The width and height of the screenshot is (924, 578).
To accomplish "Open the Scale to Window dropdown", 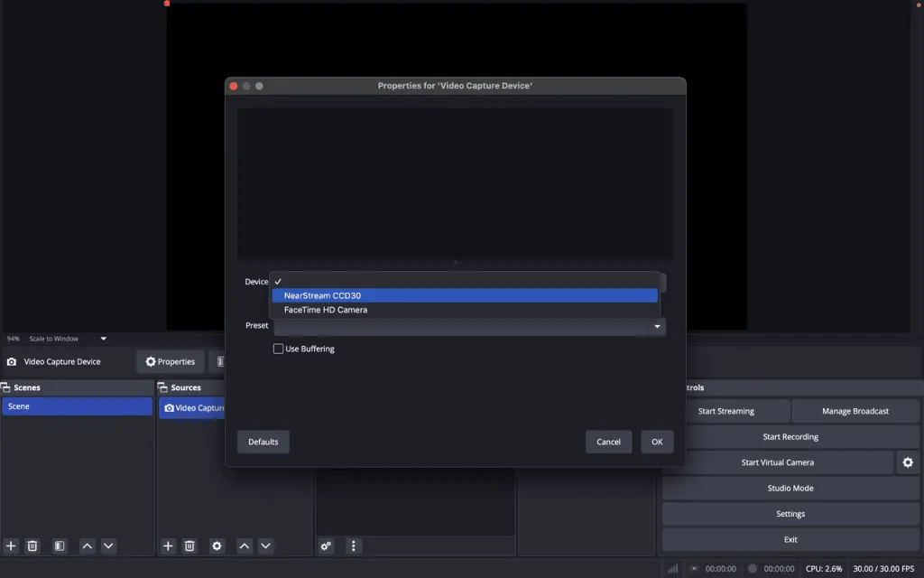I will 104,339.
